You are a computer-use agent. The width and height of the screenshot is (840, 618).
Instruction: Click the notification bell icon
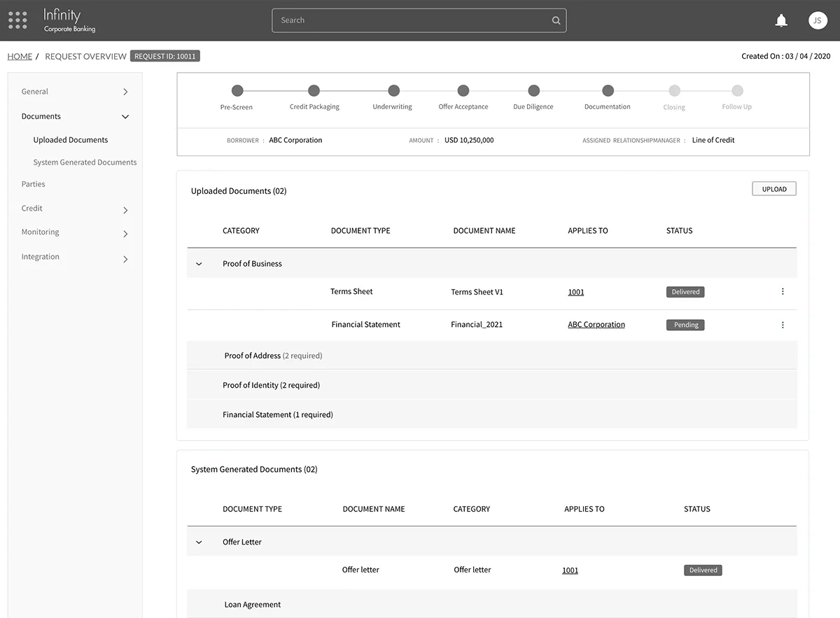coord(781,20)
